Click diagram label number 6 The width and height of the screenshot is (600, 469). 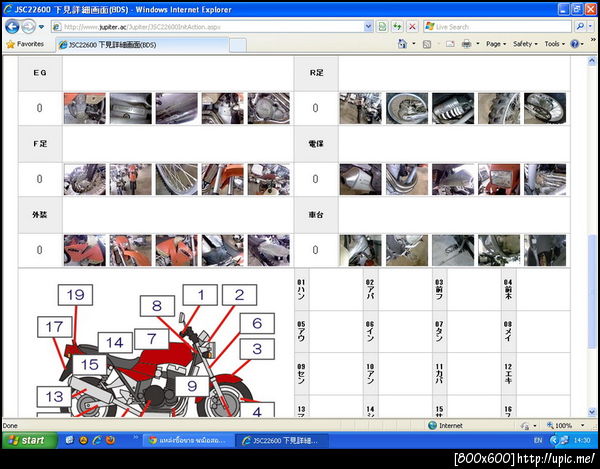[x=257, y=323]
